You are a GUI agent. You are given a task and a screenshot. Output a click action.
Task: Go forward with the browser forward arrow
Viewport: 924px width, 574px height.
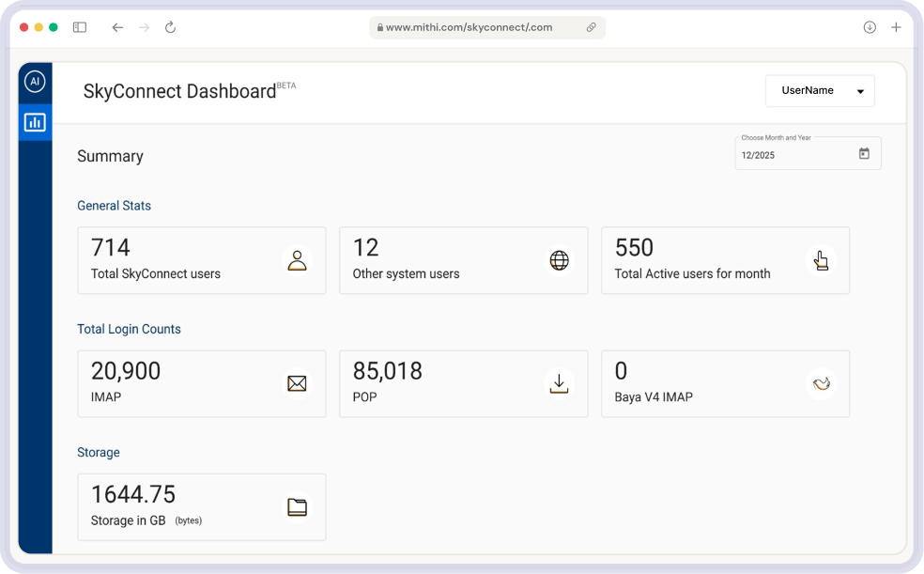pyautogui.click(x=144, y=27)
